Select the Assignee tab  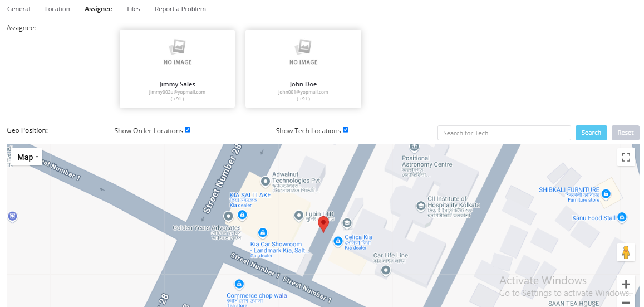pyautogui.click(x=99, y=9)
